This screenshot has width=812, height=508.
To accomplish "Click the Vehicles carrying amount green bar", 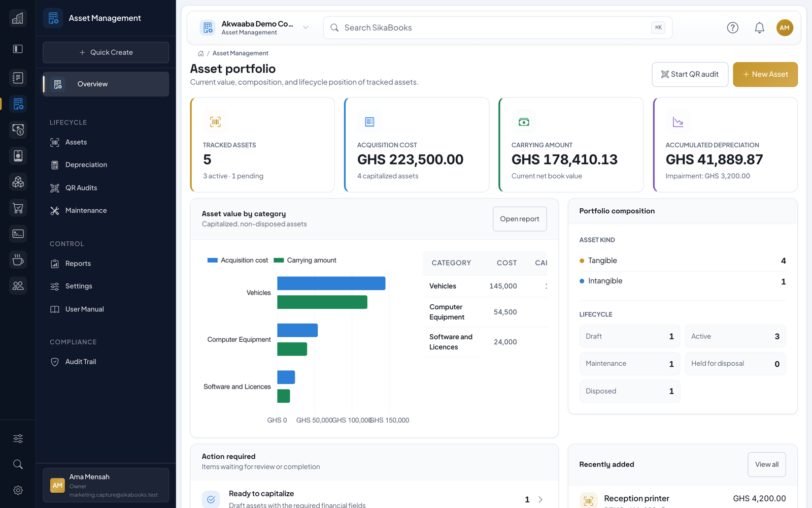I will (x=322, y=302).
